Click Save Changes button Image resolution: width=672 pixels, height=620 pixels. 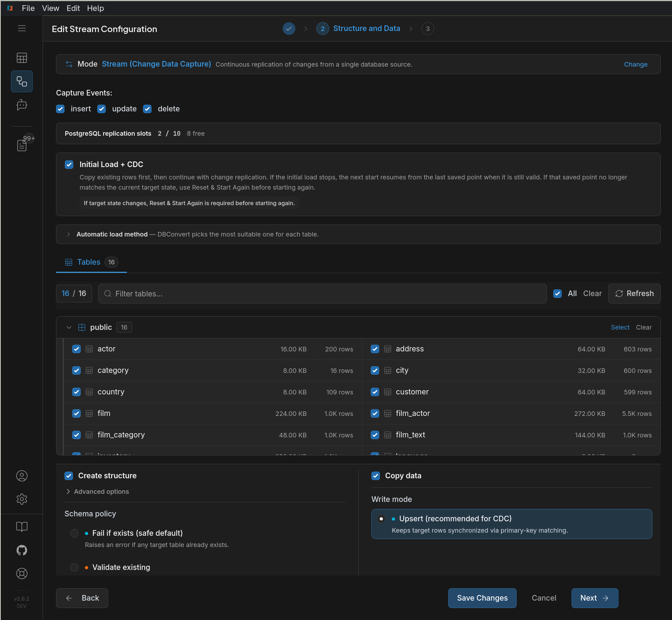coord(482,598)
